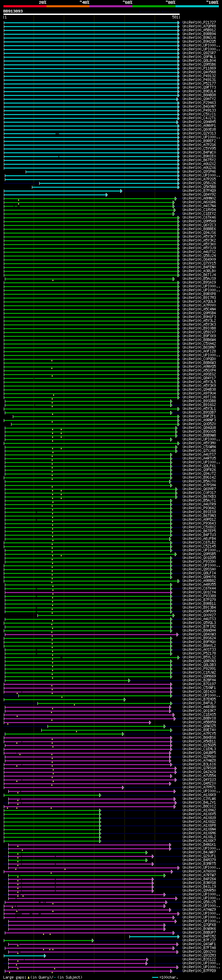
Task: Select the UniRef100_Q5K5B8 label
Action: coord(199,187)
